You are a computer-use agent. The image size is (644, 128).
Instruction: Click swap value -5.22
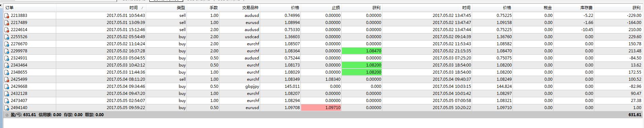click(588, 16)
